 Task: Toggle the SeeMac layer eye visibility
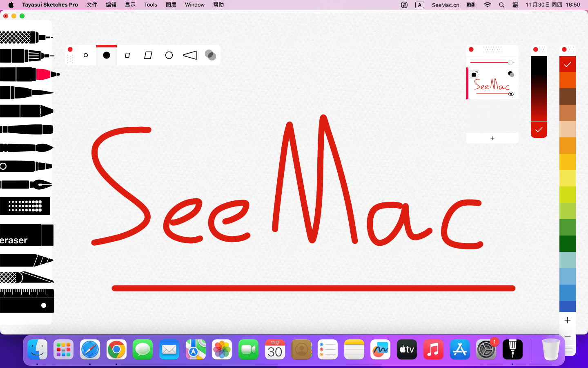pos(511,94)
